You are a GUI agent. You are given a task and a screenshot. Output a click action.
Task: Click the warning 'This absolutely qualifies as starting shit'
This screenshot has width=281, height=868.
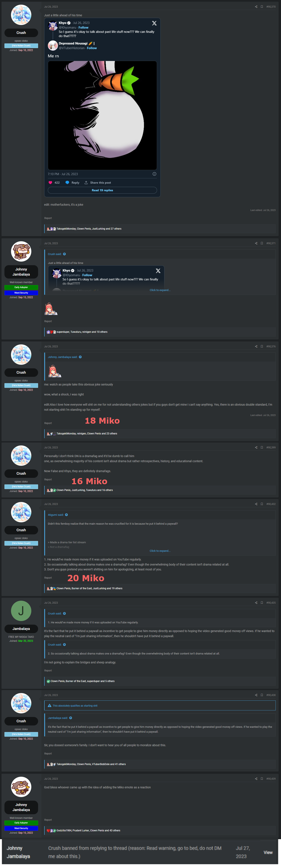(x=75, y=706)
